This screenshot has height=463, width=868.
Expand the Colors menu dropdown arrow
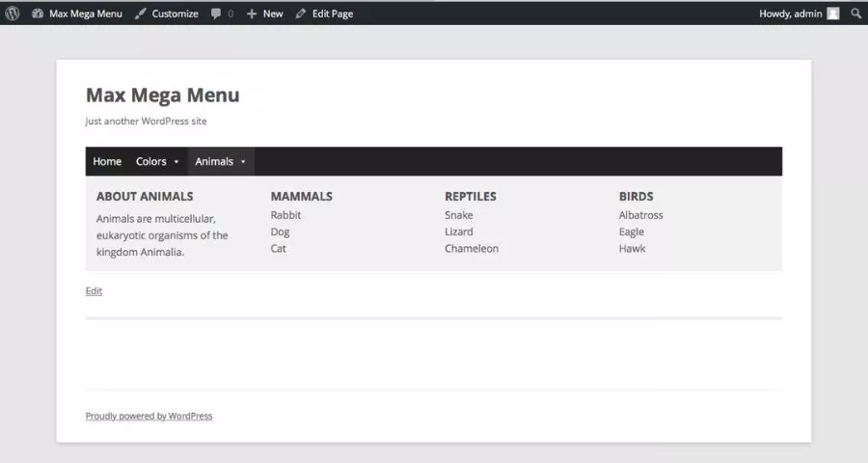[x=176, y=162]
